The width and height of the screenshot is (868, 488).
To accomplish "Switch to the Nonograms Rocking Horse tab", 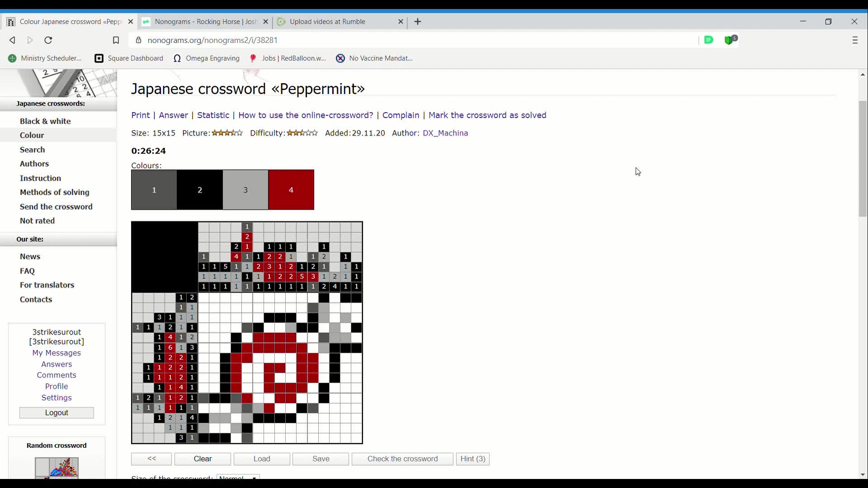I will coord(205,22).
